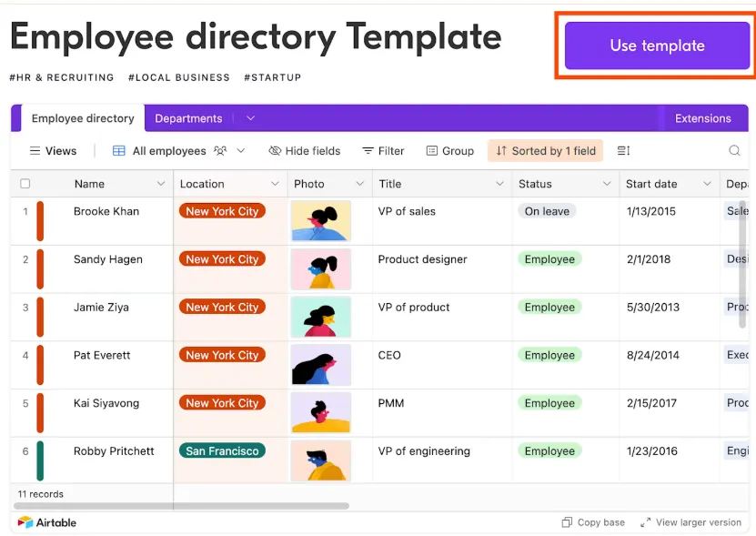
Task: Select the Employee directory tab
Action: pyautogui.click(x=83, y=118)
